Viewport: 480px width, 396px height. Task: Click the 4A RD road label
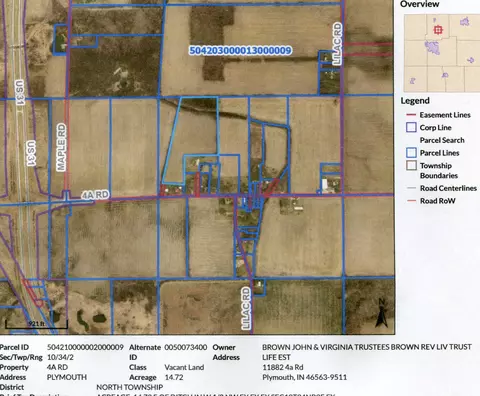tap(95, 195)
